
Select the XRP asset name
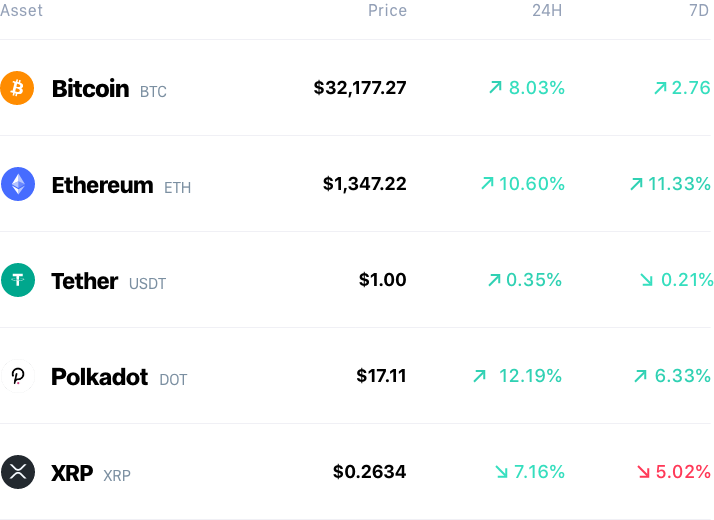tap(72, 473)
